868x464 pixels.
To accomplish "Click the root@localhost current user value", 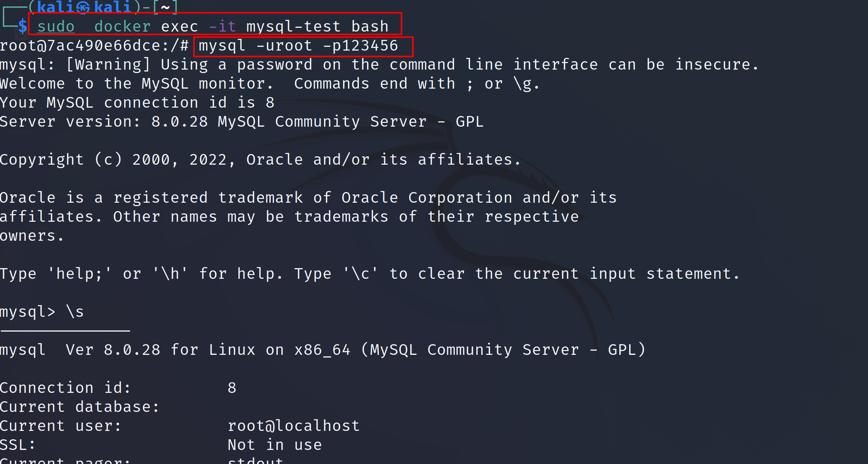I will tap(294, 426).
